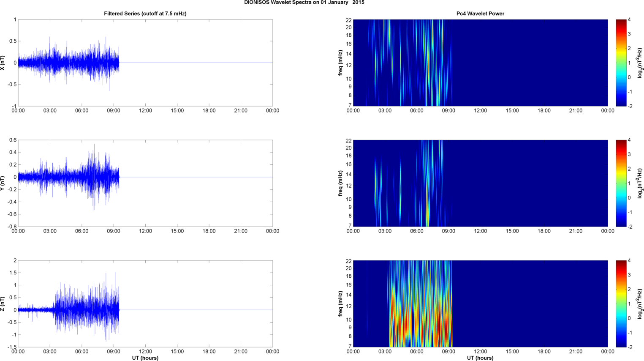Select the 'Pc4 Wavelet Power' heading
The image size is (644, 361).
coord(480,14)
